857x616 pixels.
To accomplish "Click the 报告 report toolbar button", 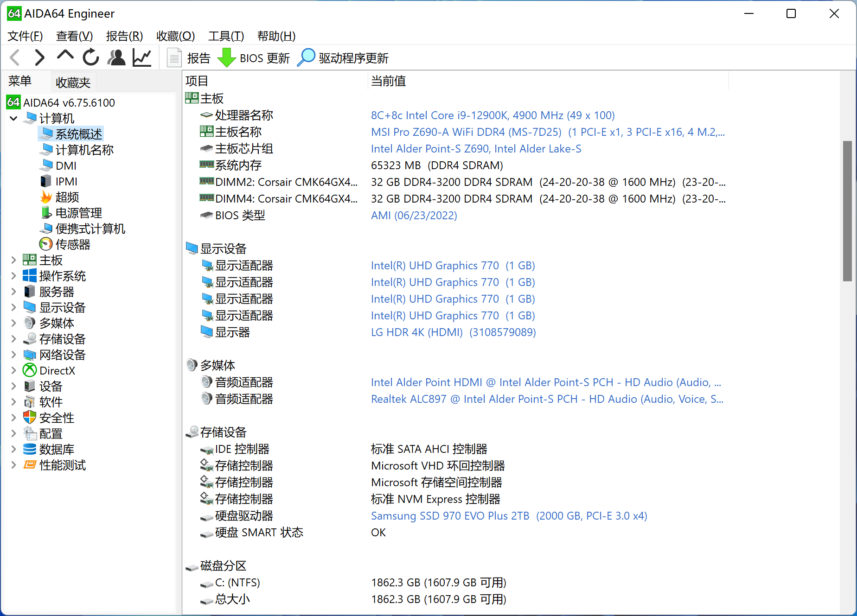I will pyautogui.click(x=189, y=58).
